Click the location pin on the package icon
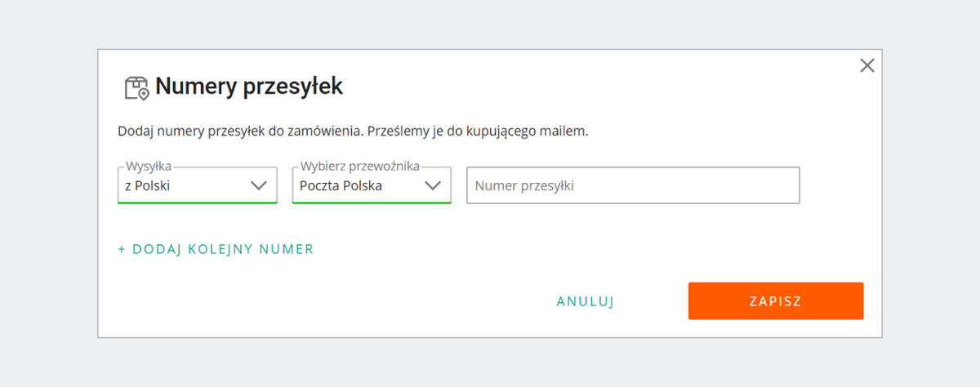The width and height of the screenshot is (980, 387). coord(144,95)
